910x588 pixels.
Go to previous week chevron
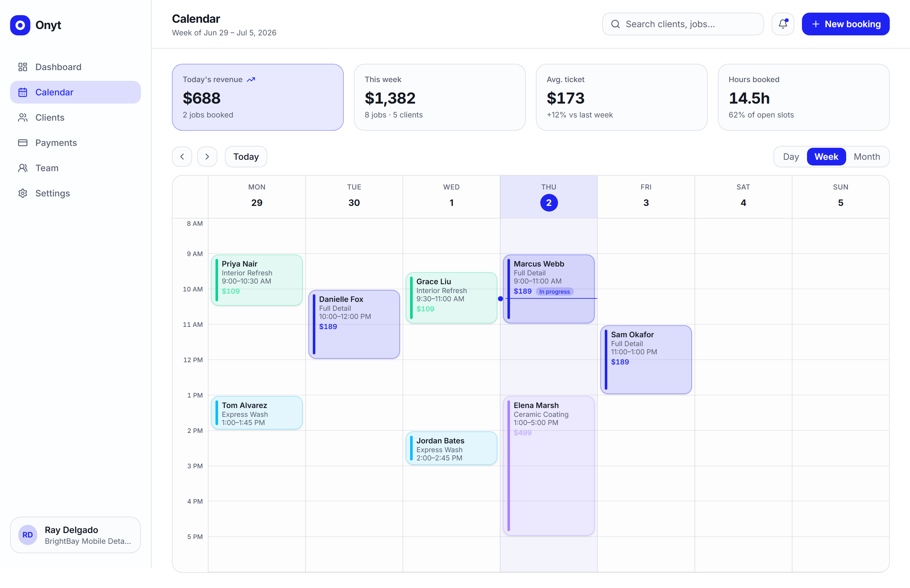182,157
